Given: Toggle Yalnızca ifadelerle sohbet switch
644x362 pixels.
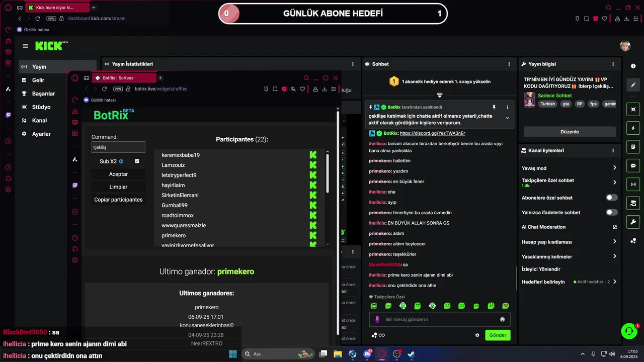Looking at the screenshot, I should click(x=611, y=212).
